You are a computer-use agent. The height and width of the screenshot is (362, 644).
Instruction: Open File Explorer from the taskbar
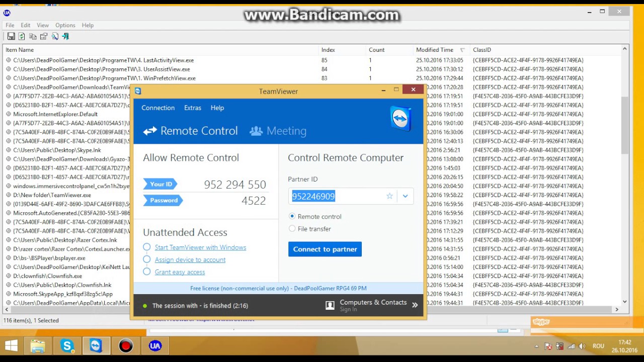[38, 346]
